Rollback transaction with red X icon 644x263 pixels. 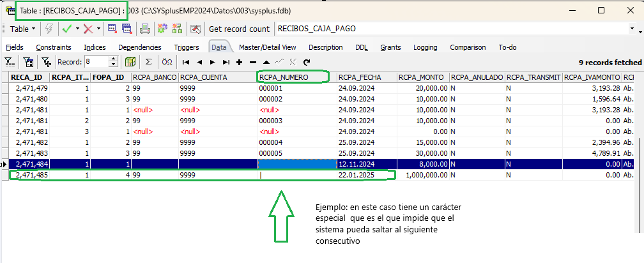(88, 29)
